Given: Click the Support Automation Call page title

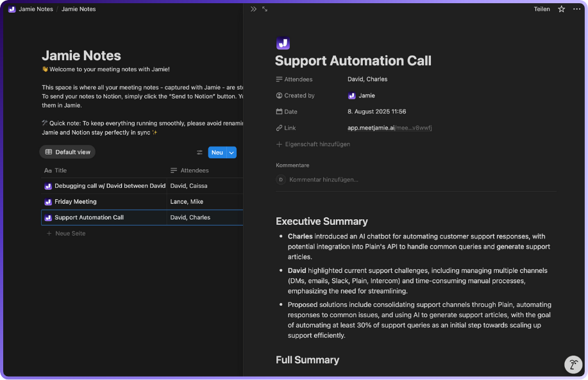Looking at the screenshot, I should click(x=353, y=61).
